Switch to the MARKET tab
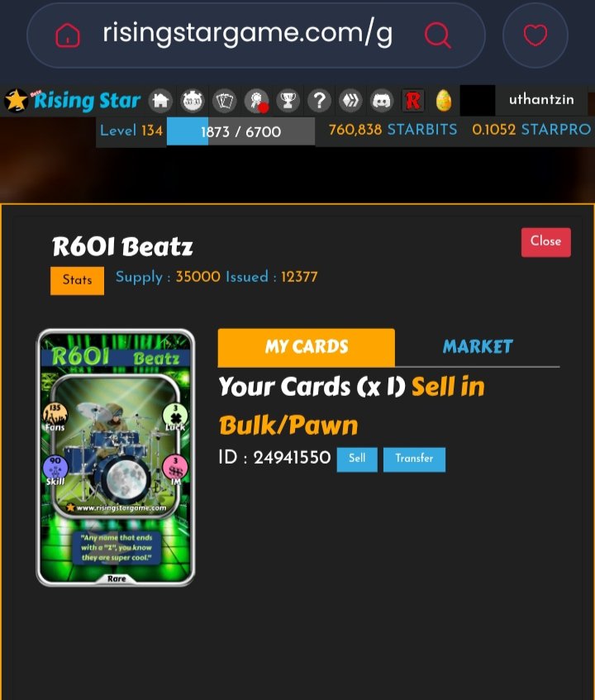 (x=478, y=347)
